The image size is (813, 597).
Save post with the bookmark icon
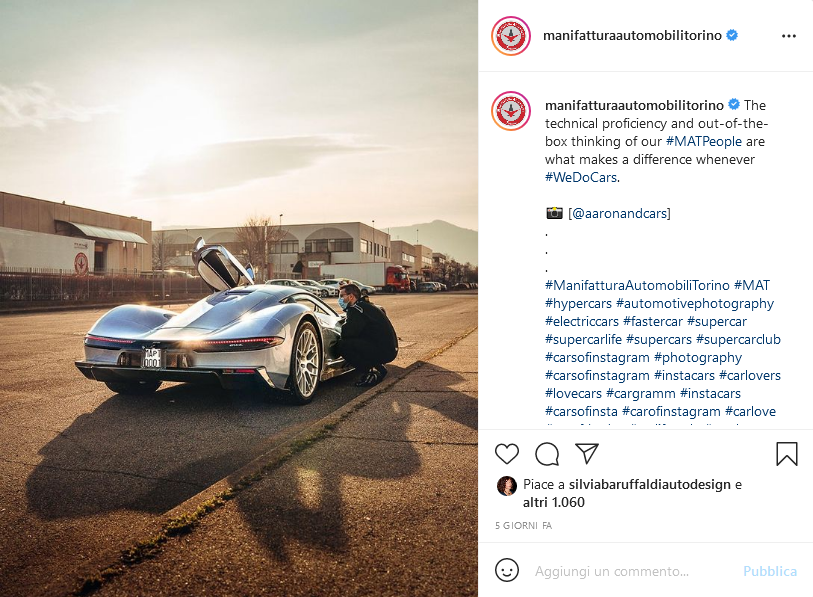tap(787, 454)
